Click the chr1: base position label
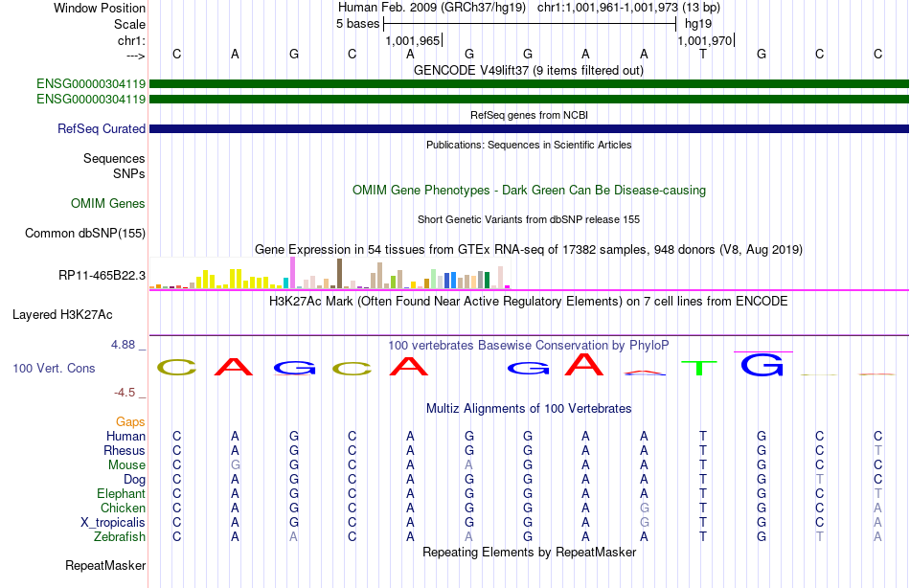 click(131, 40)
